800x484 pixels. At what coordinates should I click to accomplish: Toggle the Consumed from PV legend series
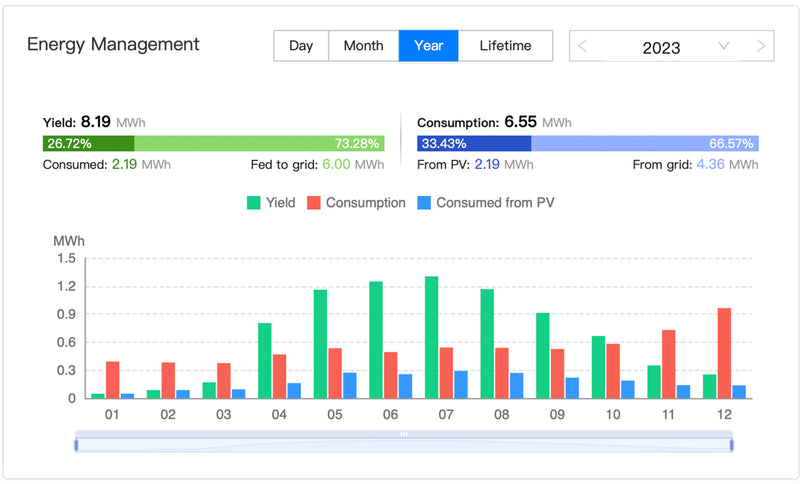click(484, 203)
